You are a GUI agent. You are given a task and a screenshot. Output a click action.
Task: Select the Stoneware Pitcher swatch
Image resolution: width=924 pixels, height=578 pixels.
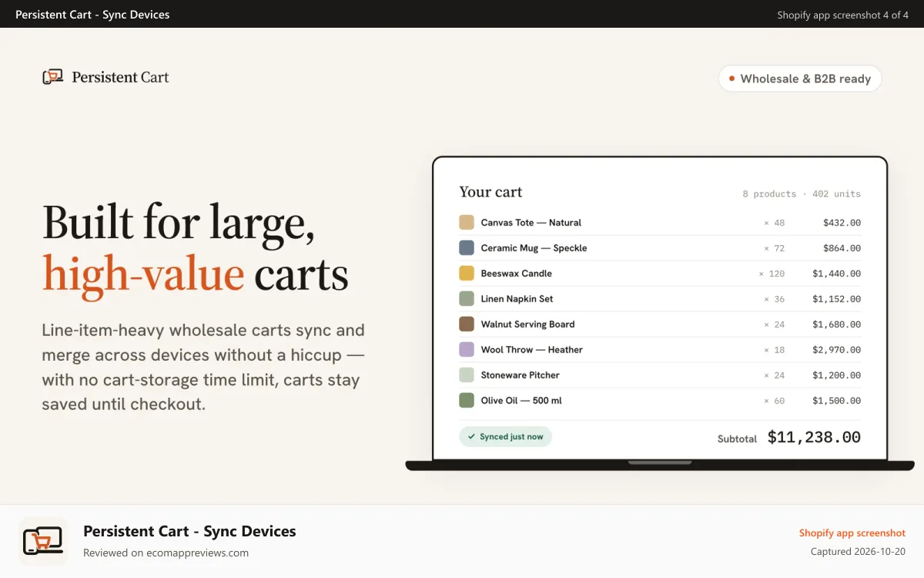(467, 375)
